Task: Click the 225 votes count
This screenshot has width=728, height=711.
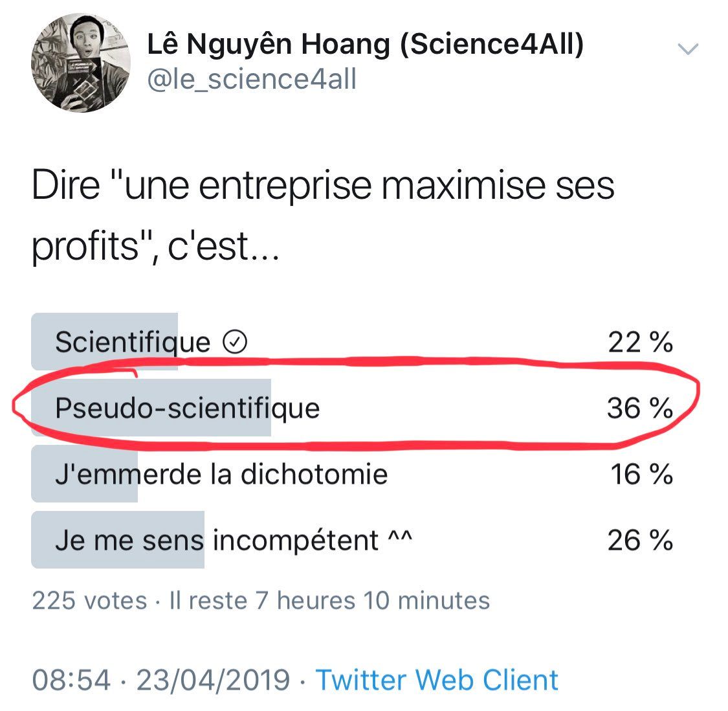Action: [89, 601]
